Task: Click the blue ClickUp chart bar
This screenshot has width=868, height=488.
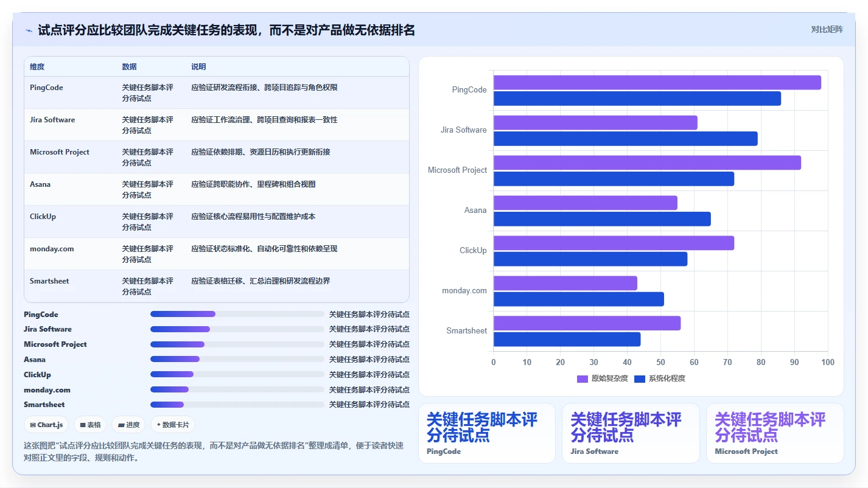Action: [x=590, y=259]
